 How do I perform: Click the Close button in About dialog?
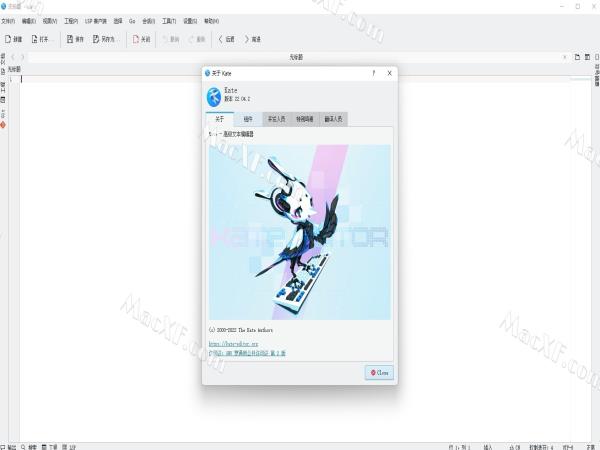tap(379, 372)
